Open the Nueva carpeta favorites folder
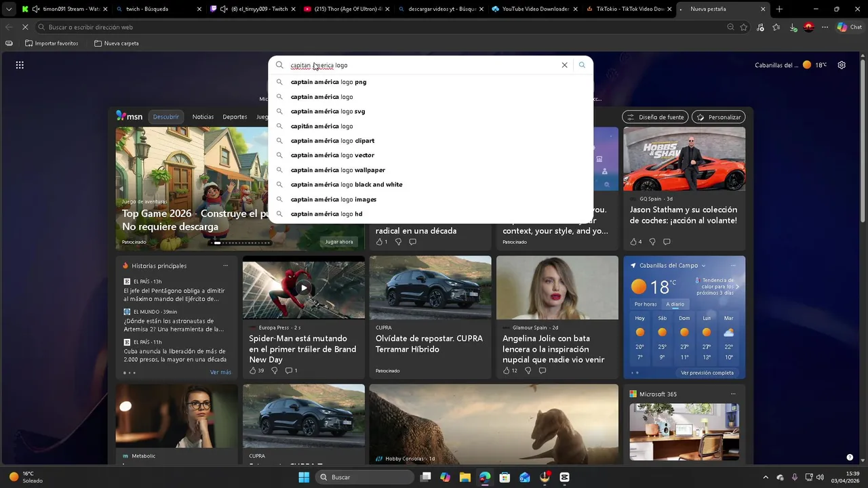Image resolution: width=868 pixels, height=488 pixels. (117, 43)
